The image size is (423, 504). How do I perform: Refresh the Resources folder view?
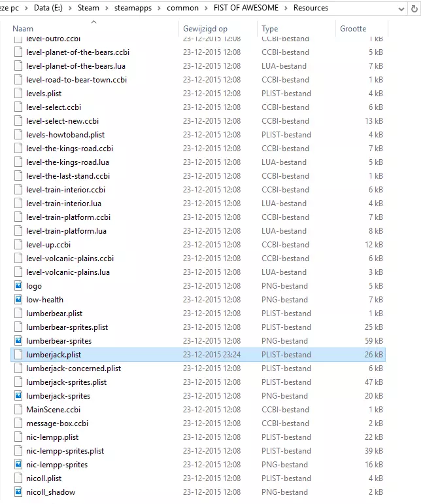pyautogui.click(x=415, y=9)
